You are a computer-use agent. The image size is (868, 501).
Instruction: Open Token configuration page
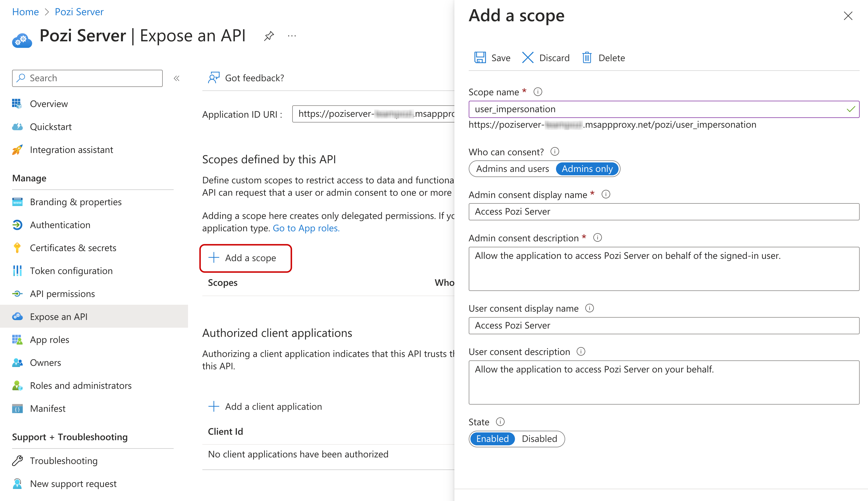pos(71,271)
